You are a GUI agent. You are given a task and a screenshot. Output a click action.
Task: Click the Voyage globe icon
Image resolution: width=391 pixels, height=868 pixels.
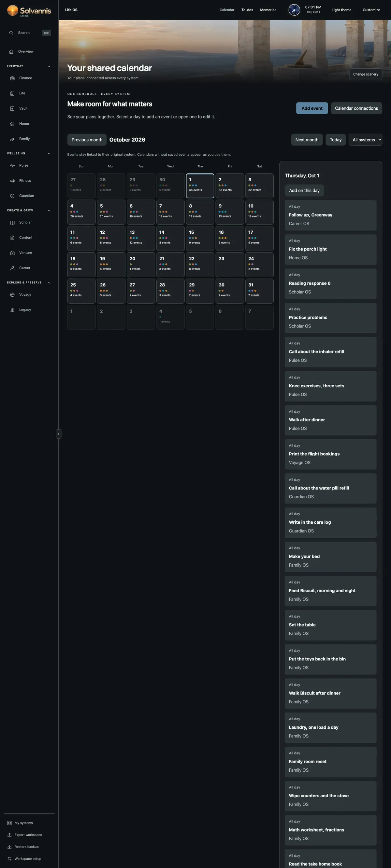(12, 295)
